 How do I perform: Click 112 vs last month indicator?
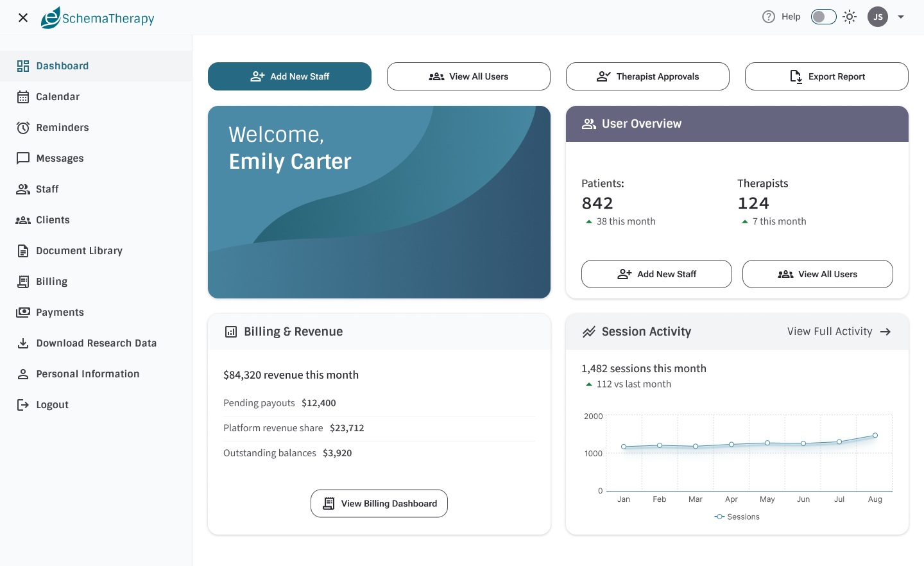[628, 384]
